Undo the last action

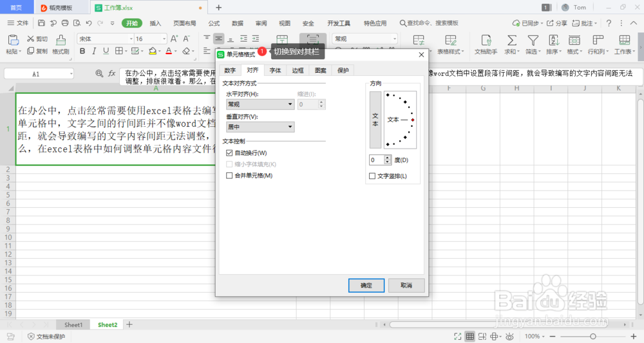(x=89, y=23)
